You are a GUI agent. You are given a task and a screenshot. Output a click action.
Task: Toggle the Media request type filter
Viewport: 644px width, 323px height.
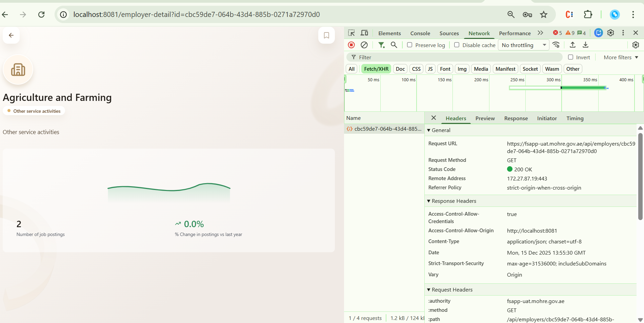[x=481, y=69]
